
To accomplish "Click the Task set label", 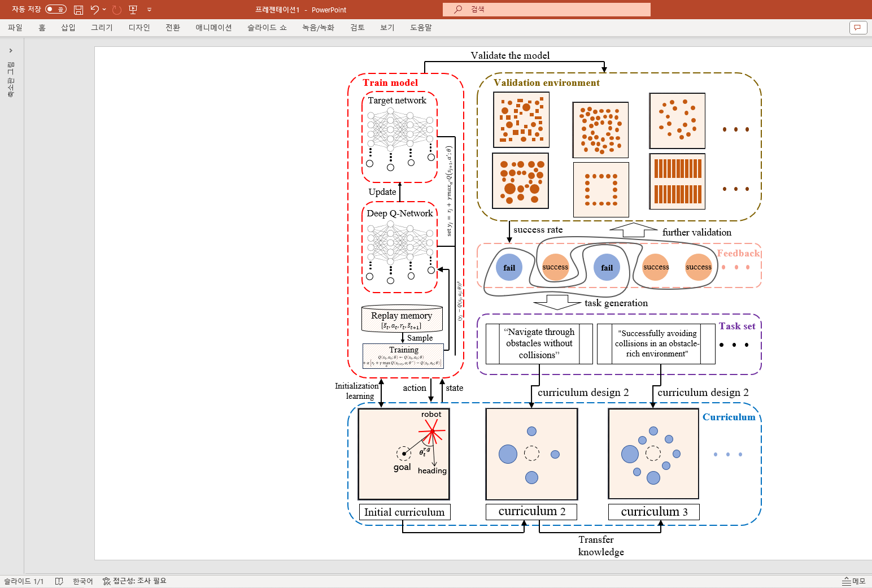I will [x=736, y=326].
